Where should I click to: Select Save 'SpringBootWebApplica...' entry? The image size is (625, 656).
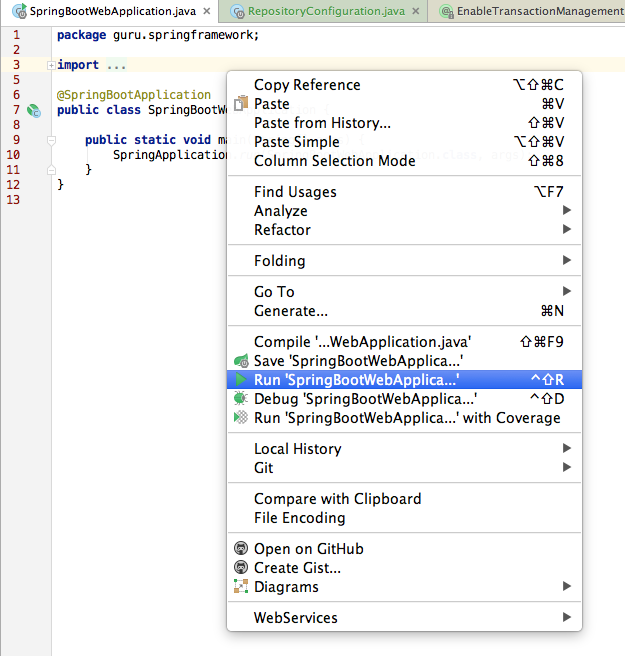click(404, 361)
